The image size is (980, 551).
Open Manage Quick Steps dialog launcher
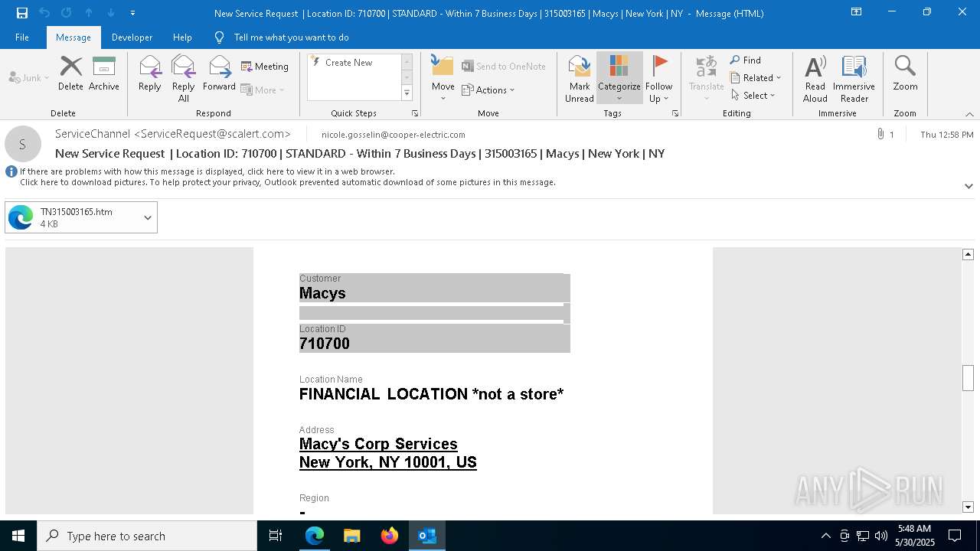tap(415, 113)
